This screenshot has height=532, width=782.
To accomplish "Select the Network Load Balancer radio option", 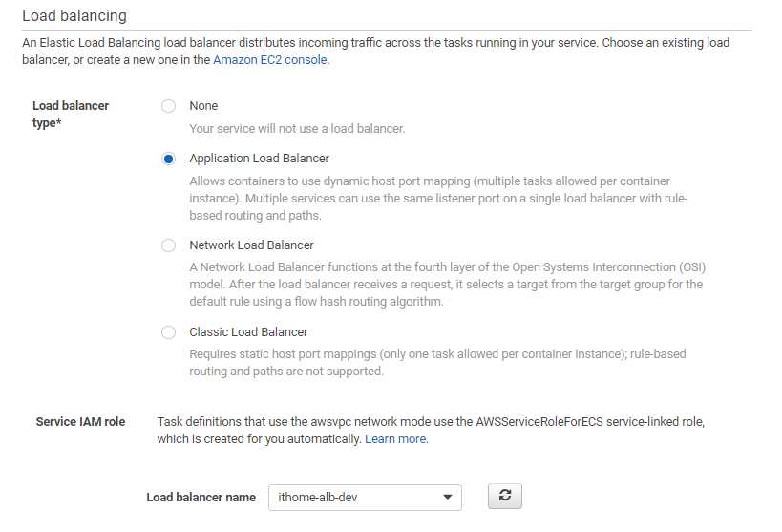I will click(x=169, y=245).
